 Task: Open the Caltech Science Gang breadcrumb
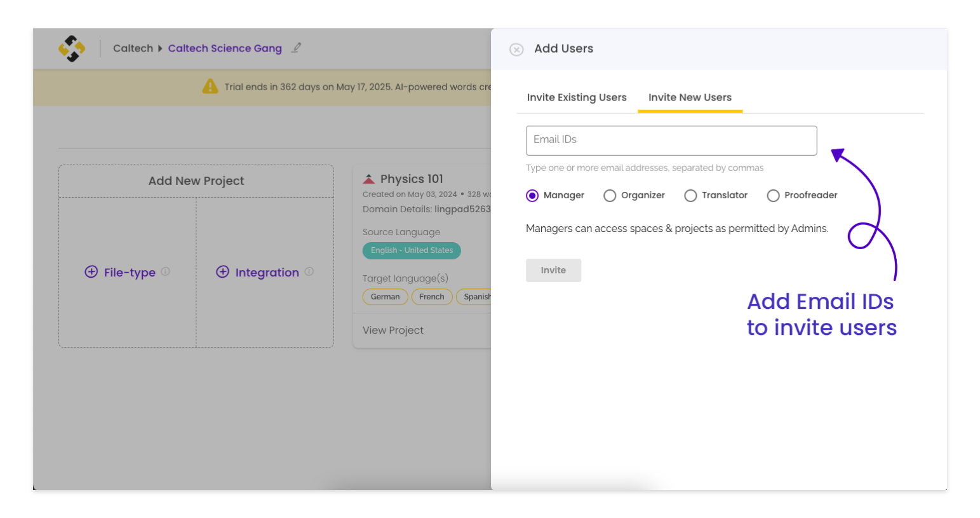[225, 48]
